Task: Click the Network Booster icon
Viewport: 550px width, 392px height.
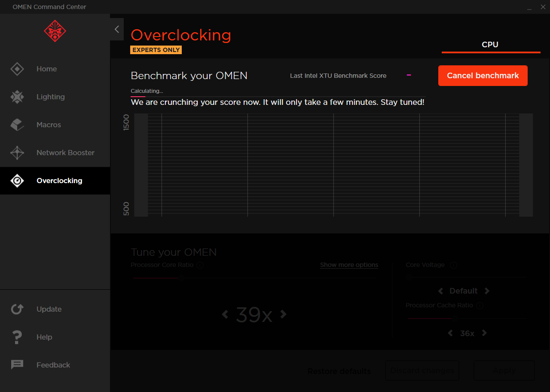Action: 17,153
